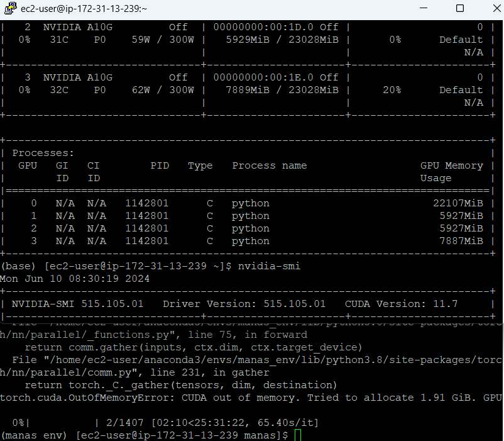Click the CUDA Version: 11.7 text
The width and height of the screenshot is (504, 441).
[x=401, y=304]
